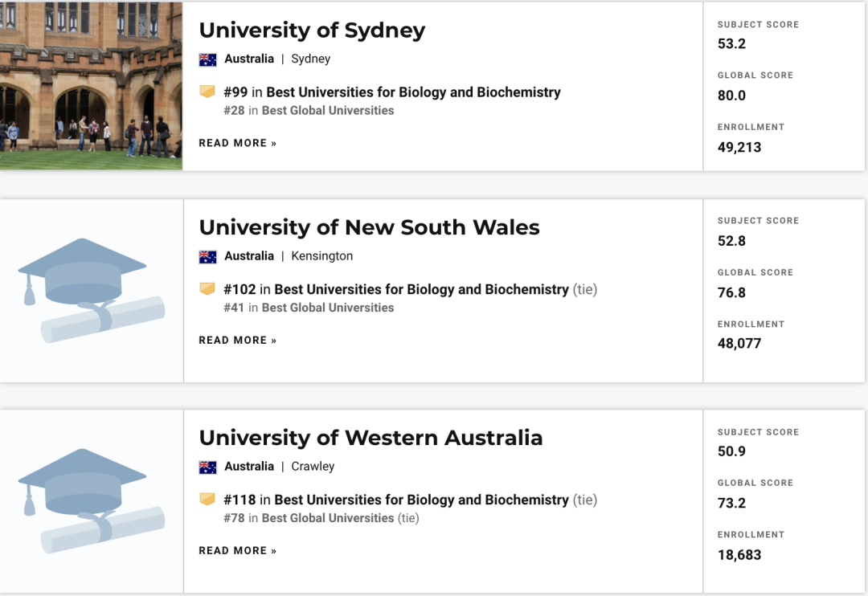The height and width of the screenshot is (596, 868).
Task: Open the University of Western Australia title
Action: 371,437
